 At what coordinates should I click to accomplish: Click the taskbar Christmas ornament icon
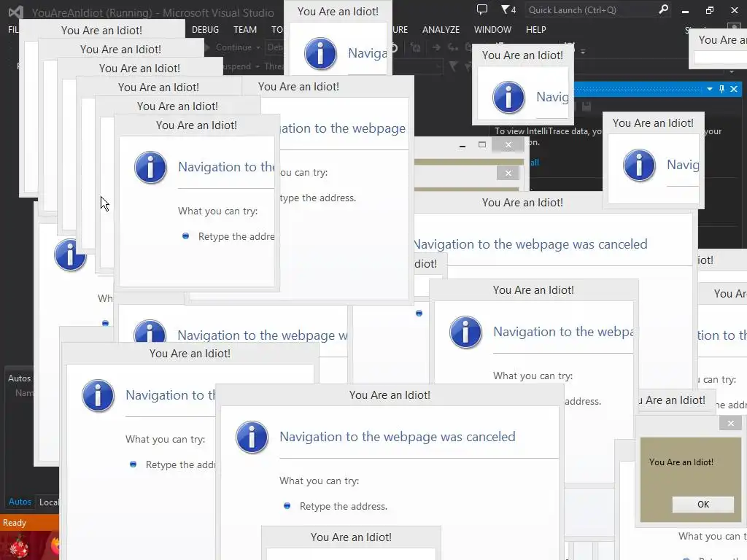[x=20, y=547]
